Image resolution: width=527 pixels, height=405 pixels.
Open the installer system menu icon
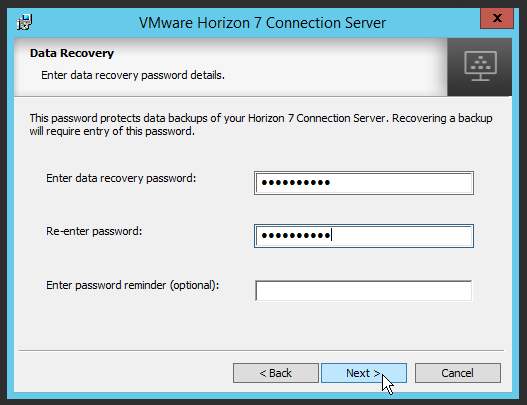[x=24, y=23]
